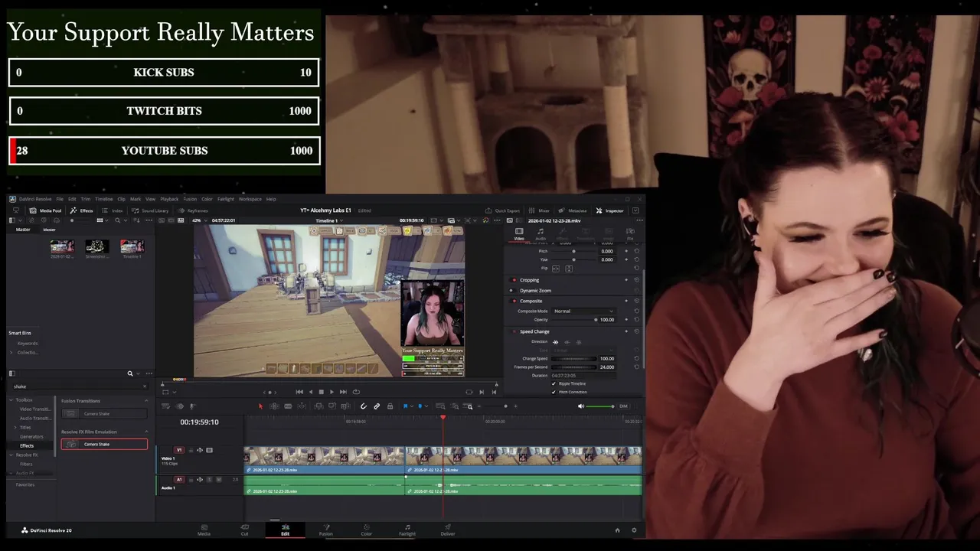Viewport: 980px width, 551px height.
Task: Toggle the Effects panel button
Action: [x=81, y=210]
